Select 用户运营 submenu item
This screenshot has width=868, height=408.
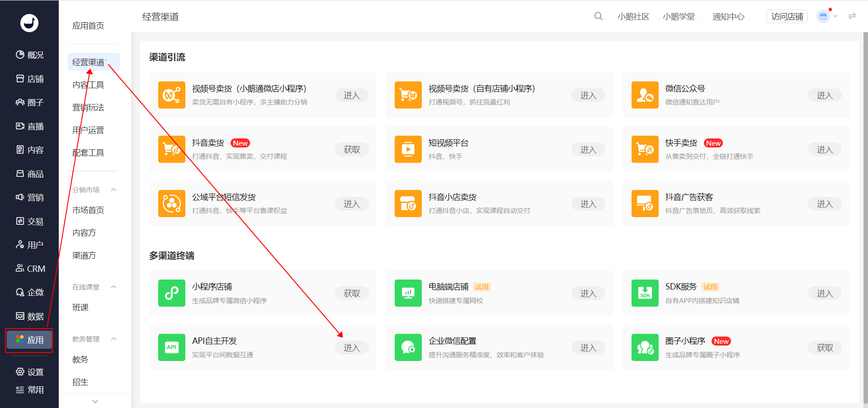[88, 130]
